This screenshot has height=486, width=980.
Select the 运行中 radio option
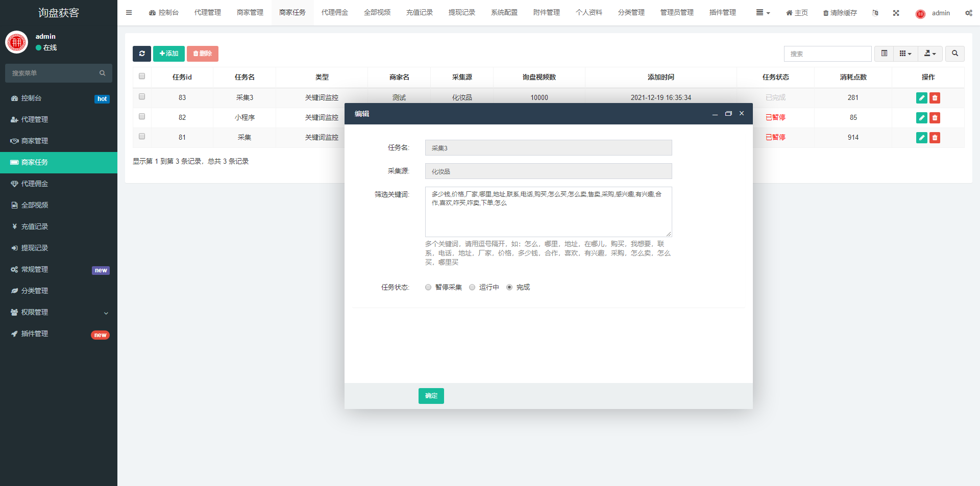[x=472, y=287]
